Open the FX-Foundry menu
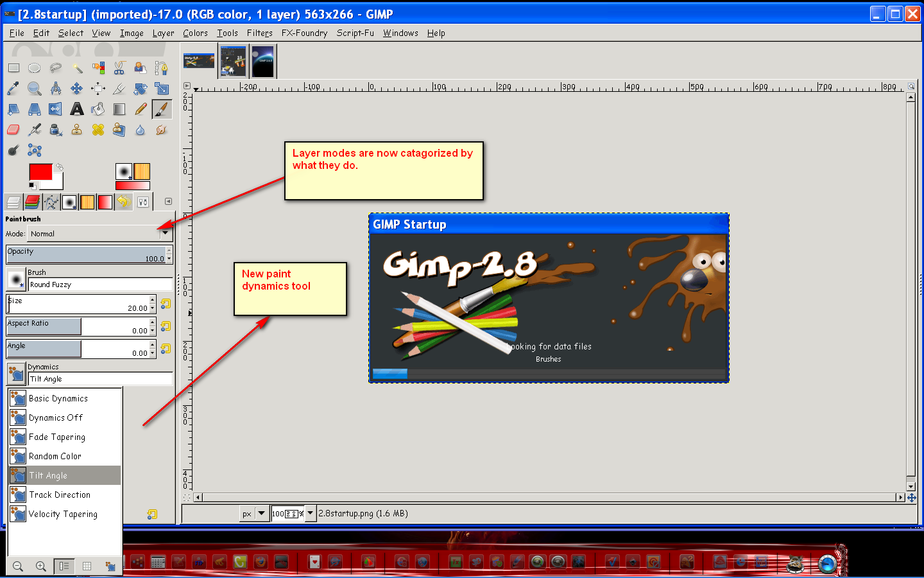The height and width of the screenshot is (578, 924). point(304,33)
